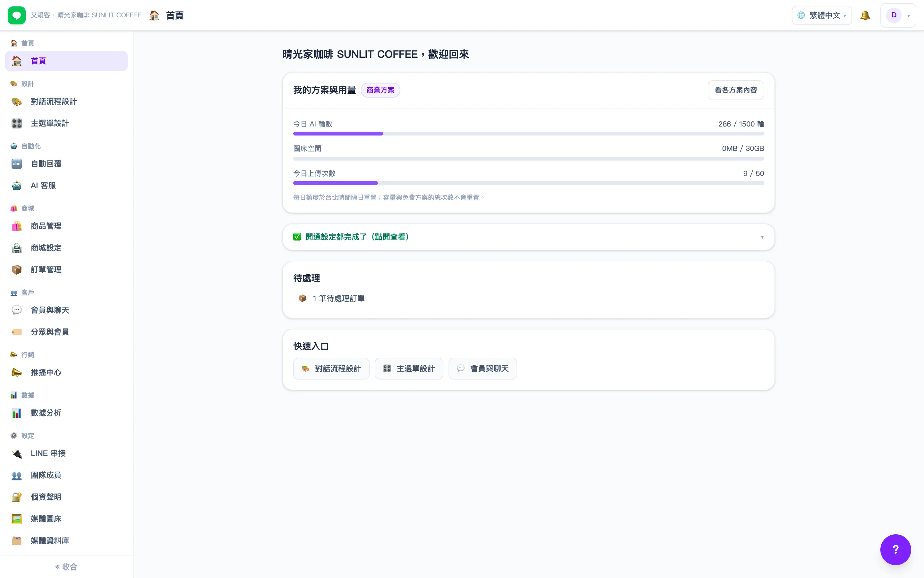This screenshot has height=578, width=924.
Task: Click the shopping bags icon for 商品管理
Action: [16, 226]
